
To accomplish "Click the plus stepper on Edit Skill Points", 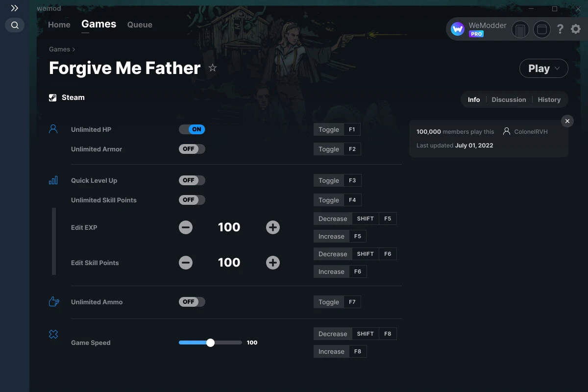I will click(x=272, y=262).
